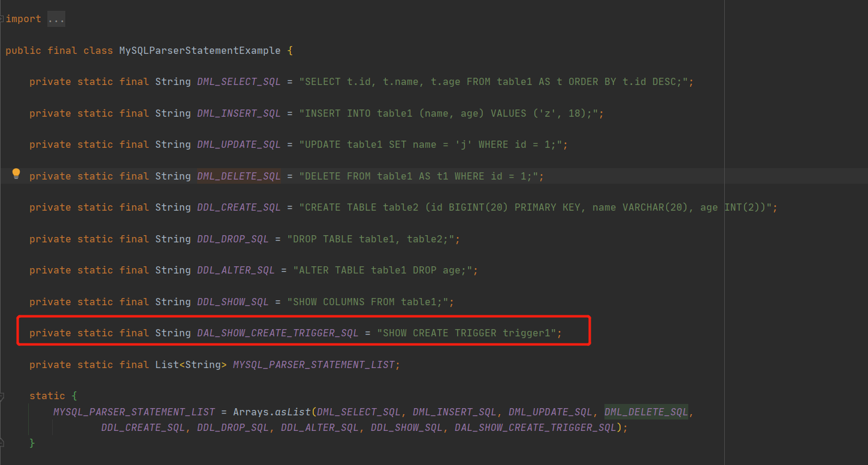This screenshot has width=868, height=465.
Task: Click the static keyword opening the initializer block
Action: click(47, 396)
